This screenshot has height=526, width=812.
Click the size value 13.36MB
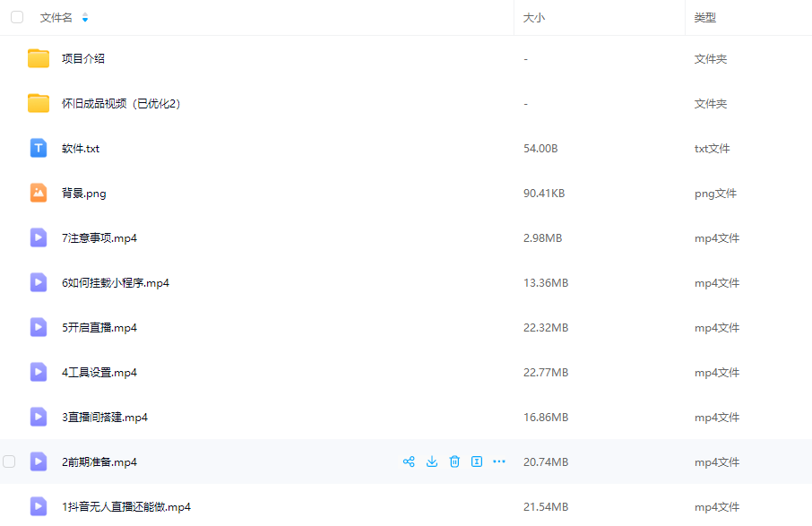pos(546,282)
